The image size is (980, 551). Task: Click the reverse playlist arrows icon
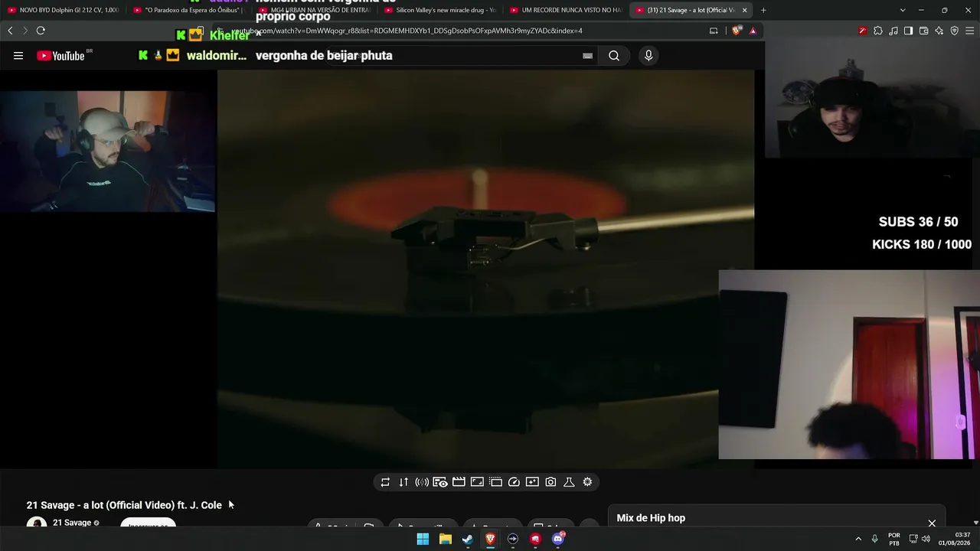403,482
